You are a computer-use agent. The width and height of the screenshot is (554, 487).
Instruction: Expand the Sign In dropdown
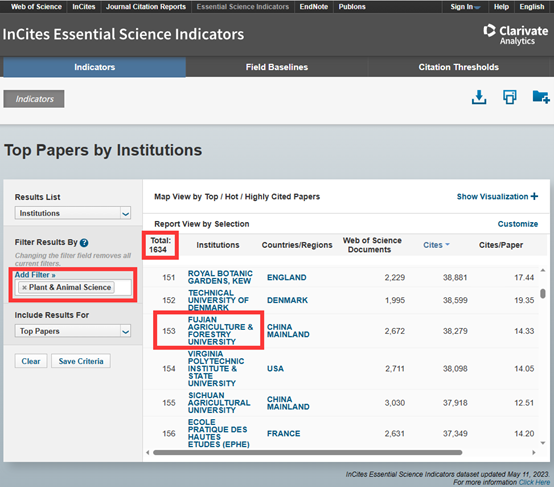465,7
